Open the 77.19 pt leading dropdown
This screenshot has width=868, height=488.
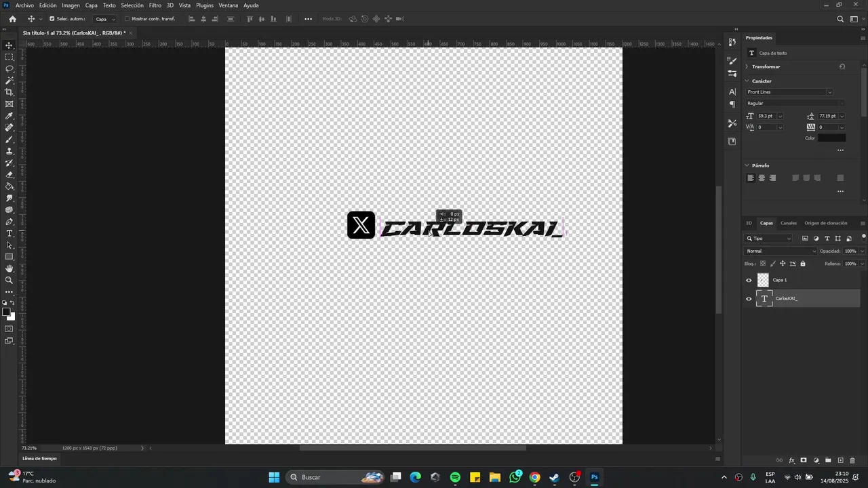point(842,117)
